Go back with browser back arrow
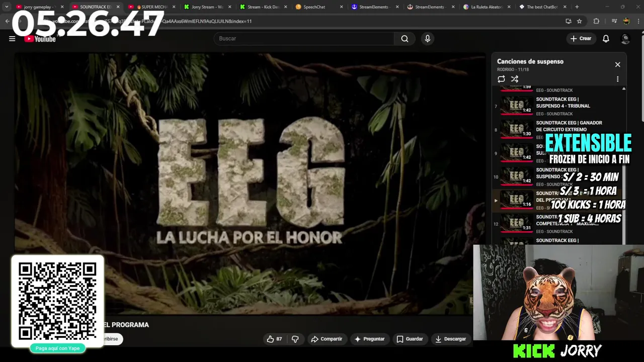644x362 pixels. pyautogui.click(x=7, y=21)
